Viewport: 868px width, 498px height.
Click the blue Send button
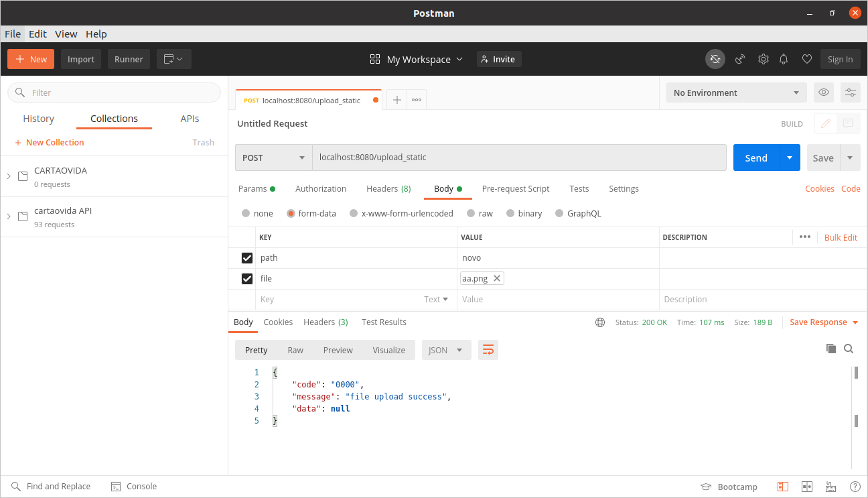pyautogui.click(x=756, y=158)
